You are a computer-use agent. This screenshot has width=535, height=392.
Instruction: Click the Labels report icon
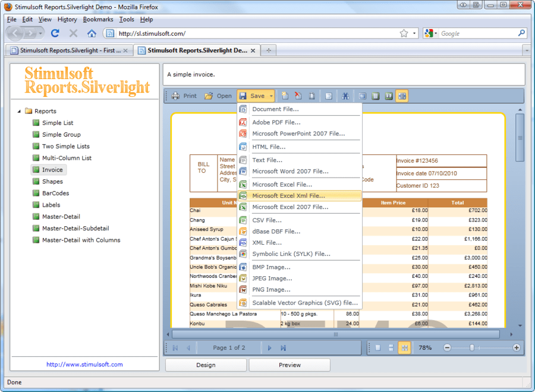[36, 205]
